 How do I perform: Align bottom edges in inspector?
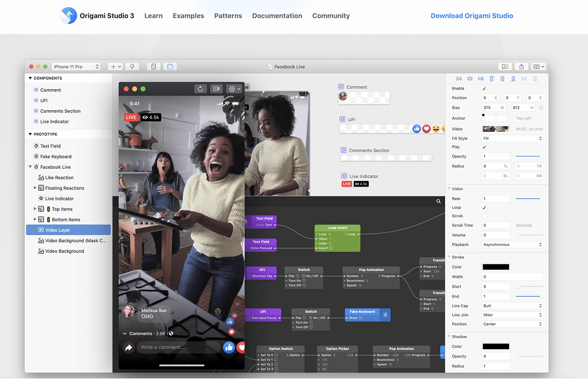[x=513, y=79]
